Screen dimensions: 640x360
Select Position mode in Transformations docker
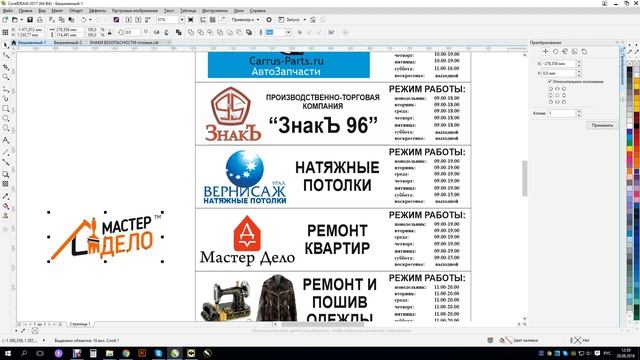[546, 52]
